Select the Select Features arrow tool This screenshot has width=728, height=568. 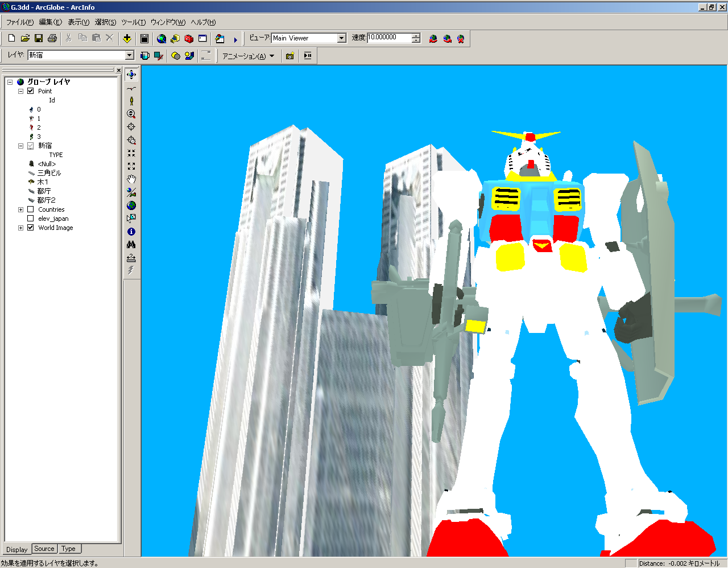pos(131,219)
